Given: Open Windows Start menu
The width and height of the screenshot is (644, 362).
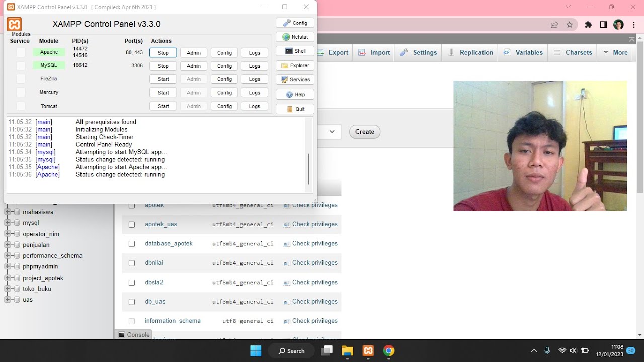Looking at the screenshot, I should click(256, 351).
